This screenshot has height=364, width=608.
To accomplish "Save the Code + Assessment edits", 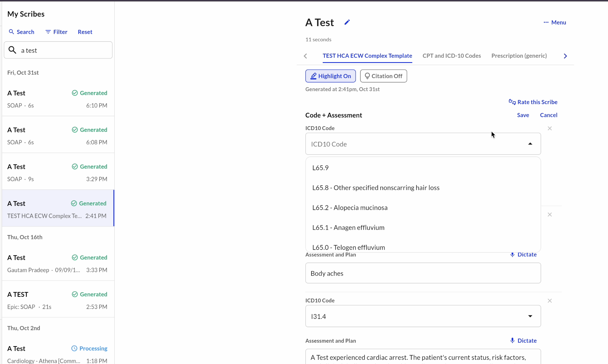I will click(x=523, y=115).
